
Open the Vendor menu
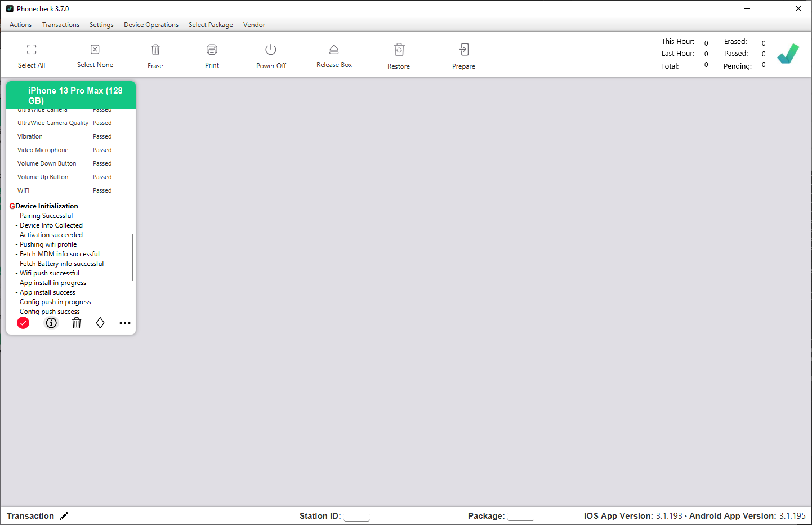pyautogui.click(x=254, y=25)
